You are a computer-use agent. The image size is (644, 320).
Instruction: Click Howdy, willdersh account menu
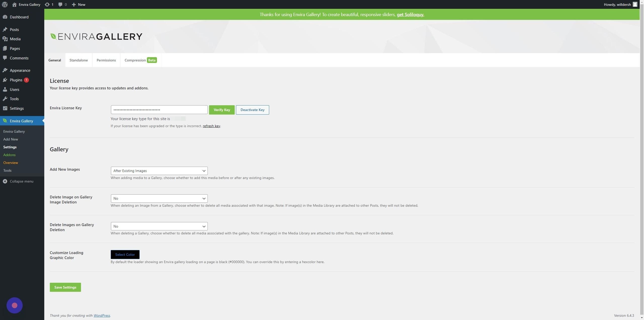pyautogui.click(x=620, y=5)
